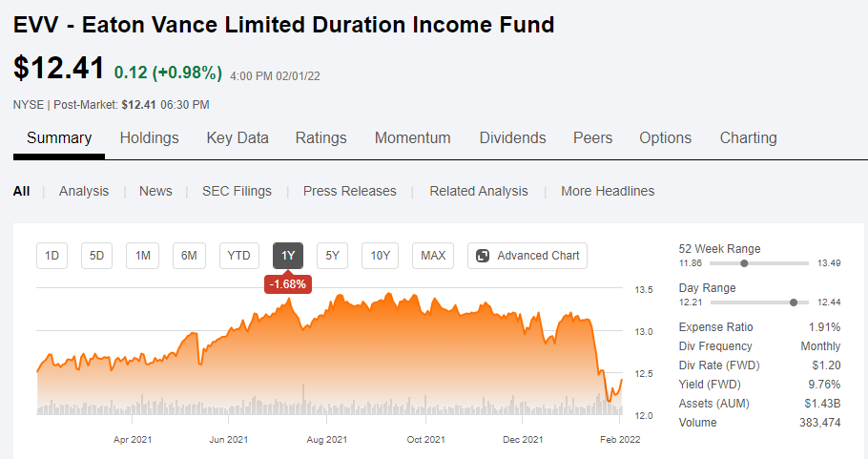The height and width of the screenshot is (459, 868).
Task: Show SEC Filings headlines
Action: pos(237,191)
